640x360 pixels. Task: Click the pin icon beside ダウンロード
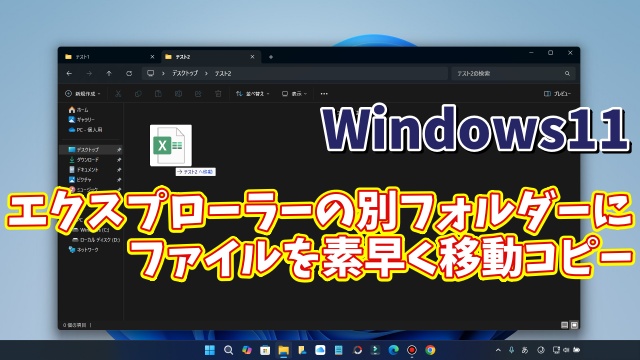click(x=119, y=160)
